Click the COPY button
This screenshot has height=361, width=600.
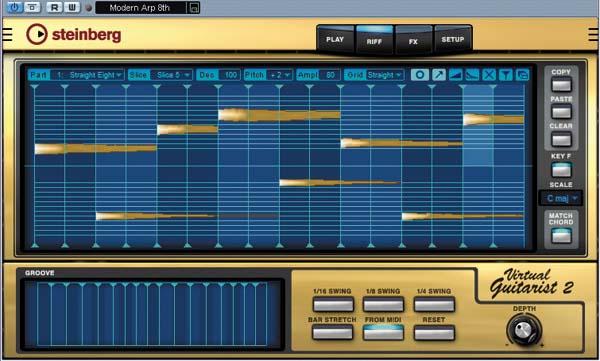click(x=561, y=85)
